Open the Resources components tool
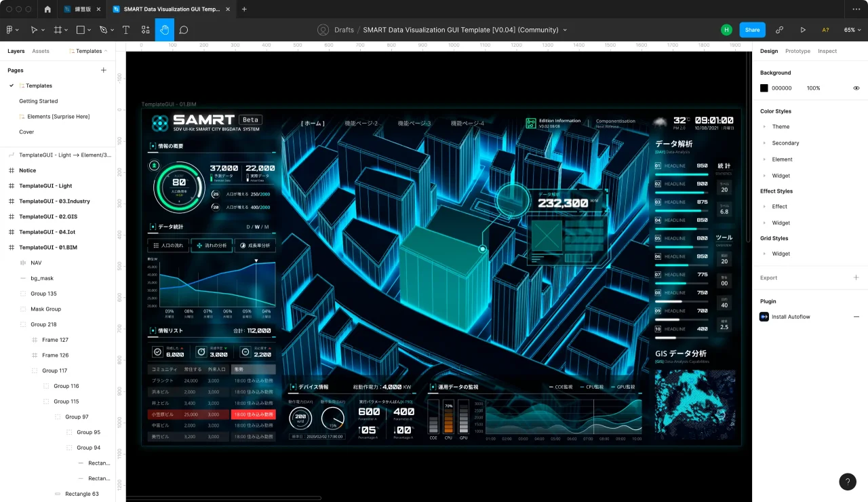The width and height of the screenshot is (868, 502). tap(146, 30)
